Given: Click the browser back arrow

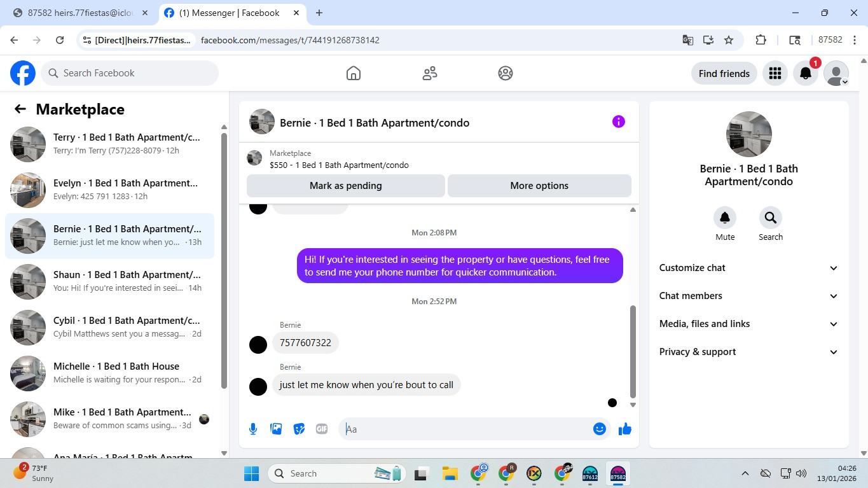Looking at the screenshot, I should (x=14, y=40).
